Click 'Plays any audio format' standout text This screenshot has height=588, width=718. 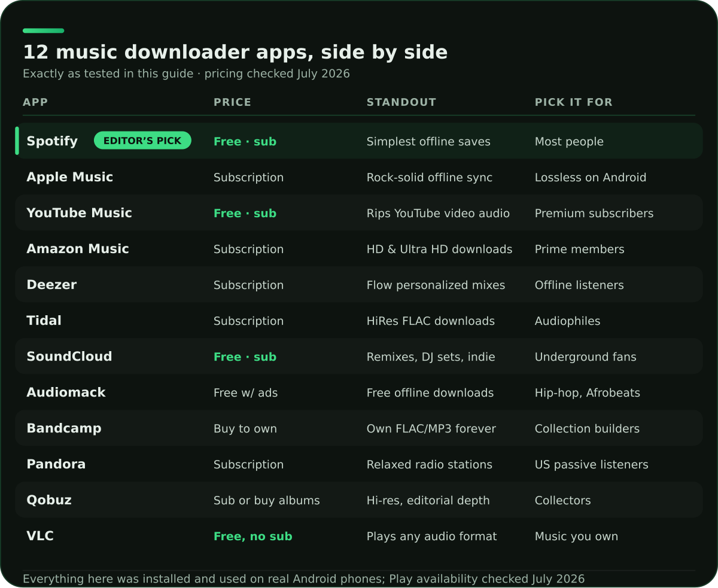432,537
